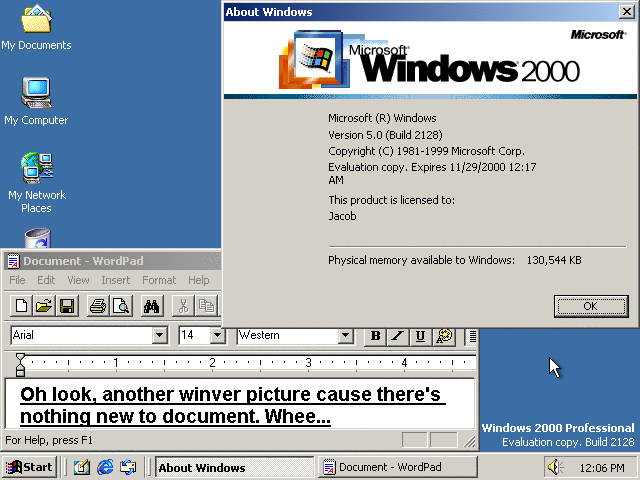Close the About Windows dialog
Viewport: 640px width, 480px height.
click(626, 11)
